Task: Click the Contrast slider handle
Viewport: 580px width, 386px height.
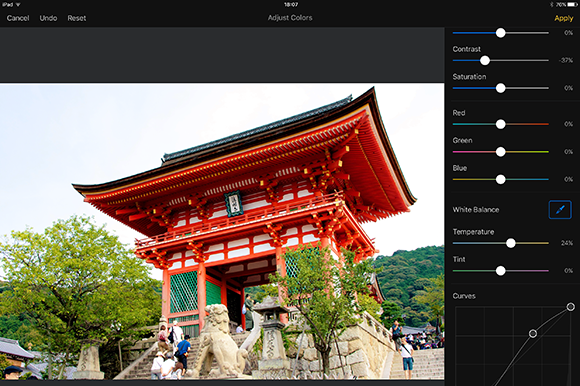Action: [485, 60]
